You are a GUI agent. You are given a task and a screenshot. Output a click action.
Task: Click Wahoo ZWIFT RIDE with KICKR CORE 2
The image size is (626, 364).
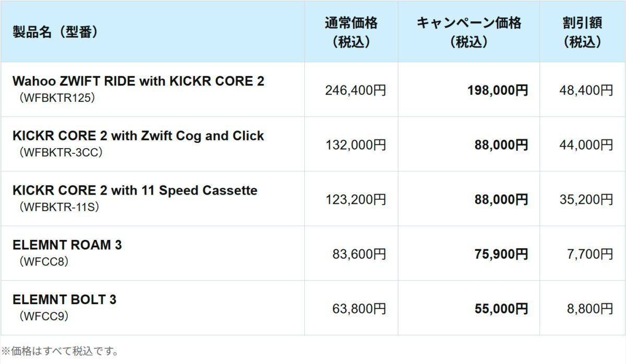coord(138,81)
